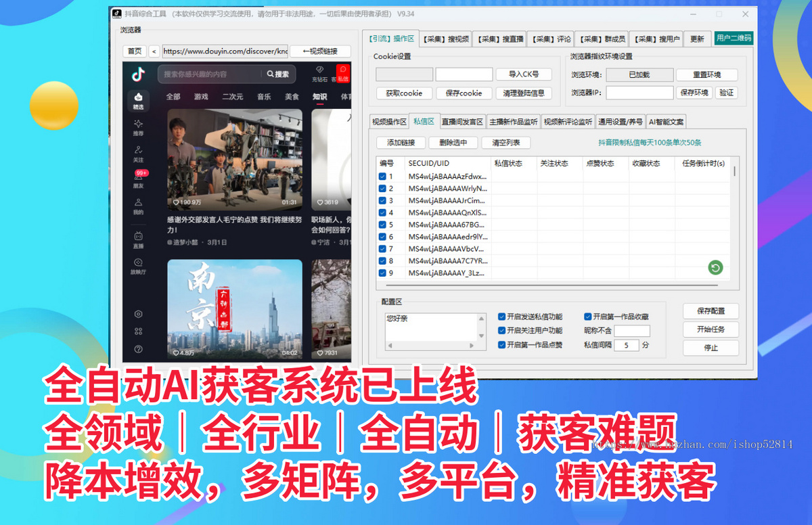Open the 我的 profile sidebar icon
812x525 pixels.
138,206
